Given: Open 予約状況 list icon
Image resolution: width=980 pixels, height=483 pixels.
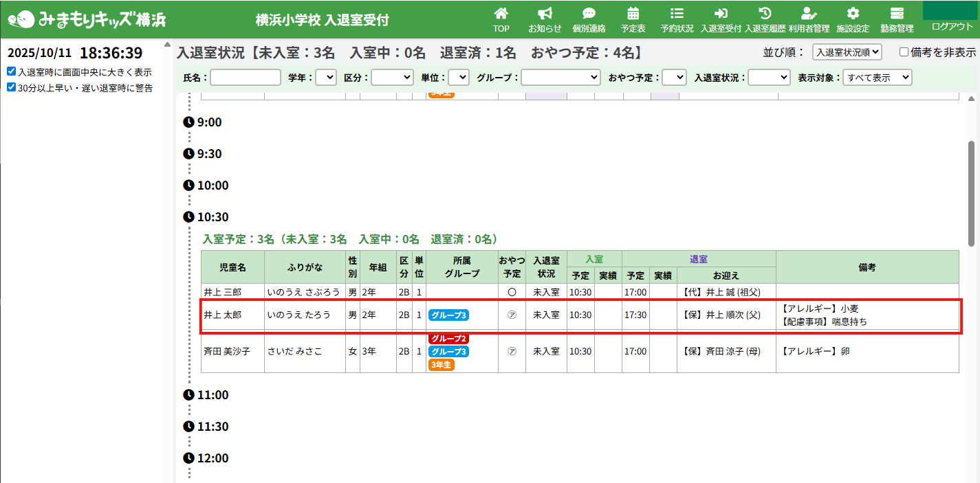Looking at the screenshot, I should pos(677,14).
